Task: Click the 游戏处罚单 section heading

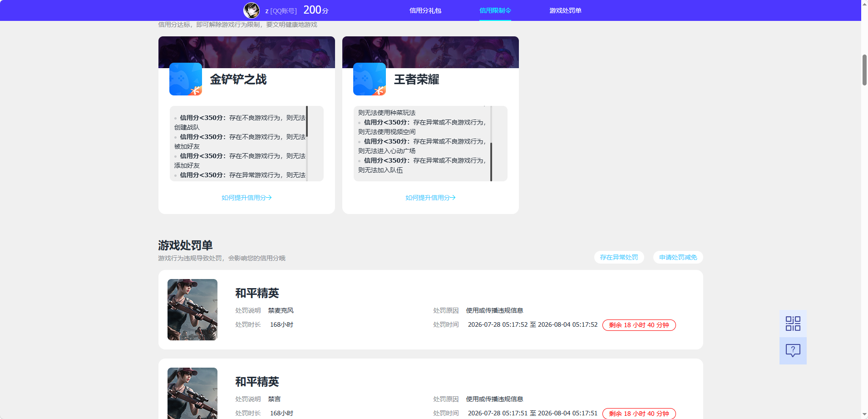Action: coord(185,245)
